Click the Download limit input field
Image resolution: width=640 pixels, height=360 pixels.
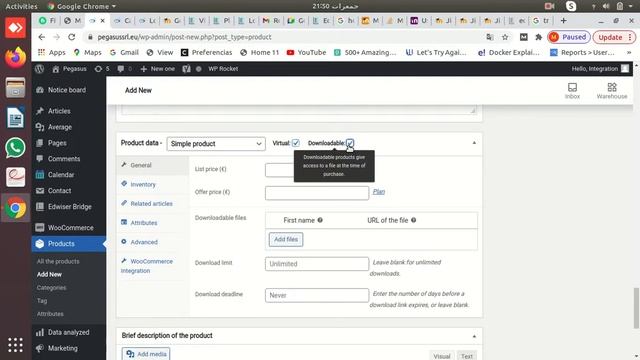point(317,264)
